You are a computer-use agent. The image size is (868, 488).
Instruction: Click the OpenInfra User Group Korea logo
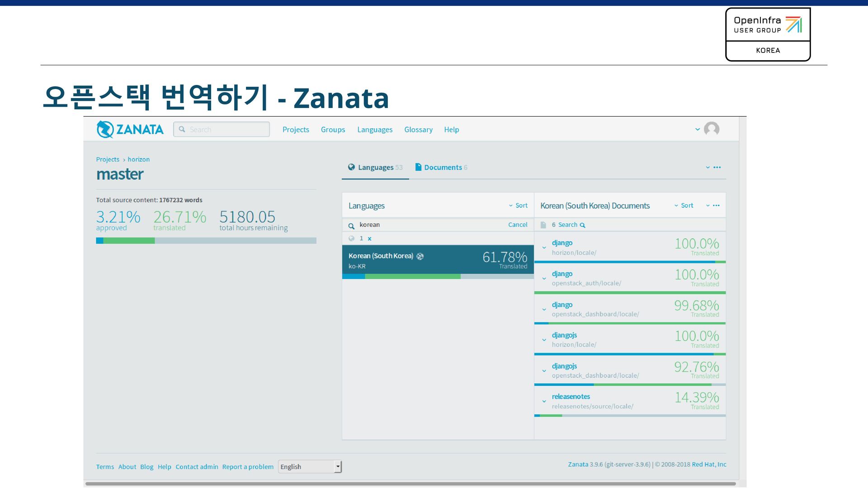[x=768, y=34]
